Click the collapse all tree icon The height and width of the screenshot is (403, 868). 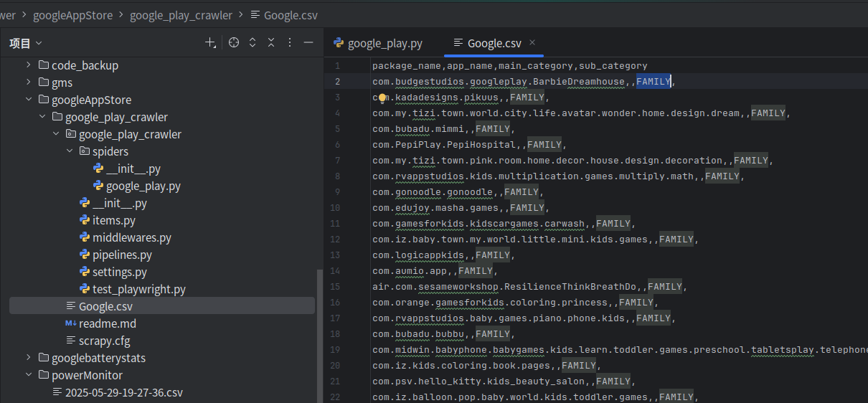coord(271,43)
